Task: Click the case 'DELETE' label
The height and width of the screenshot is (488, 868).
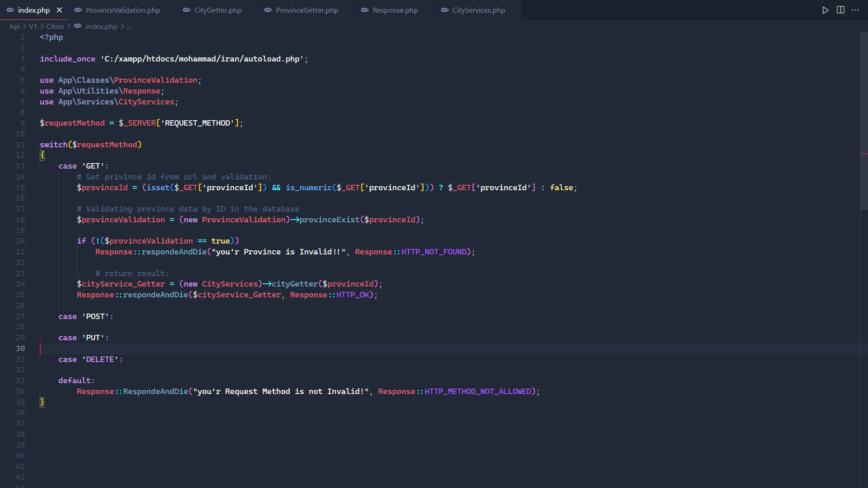Action: 90,359
